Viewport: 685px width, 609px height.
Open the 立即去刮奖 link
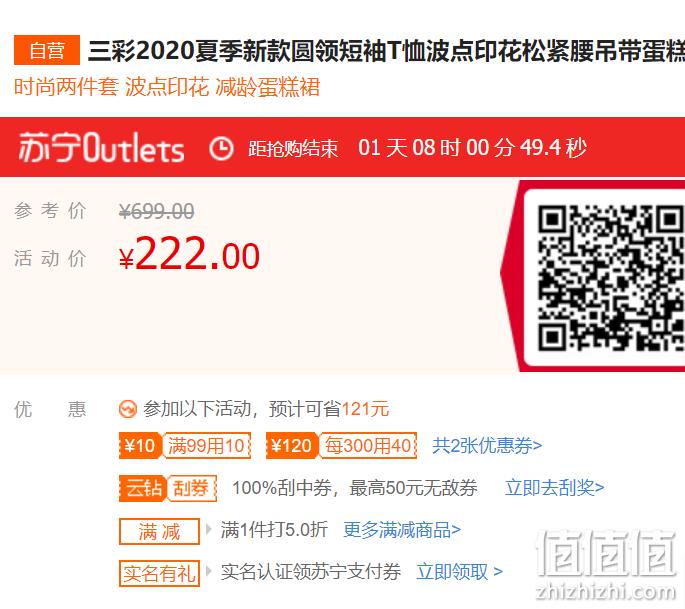pos(554,487)
